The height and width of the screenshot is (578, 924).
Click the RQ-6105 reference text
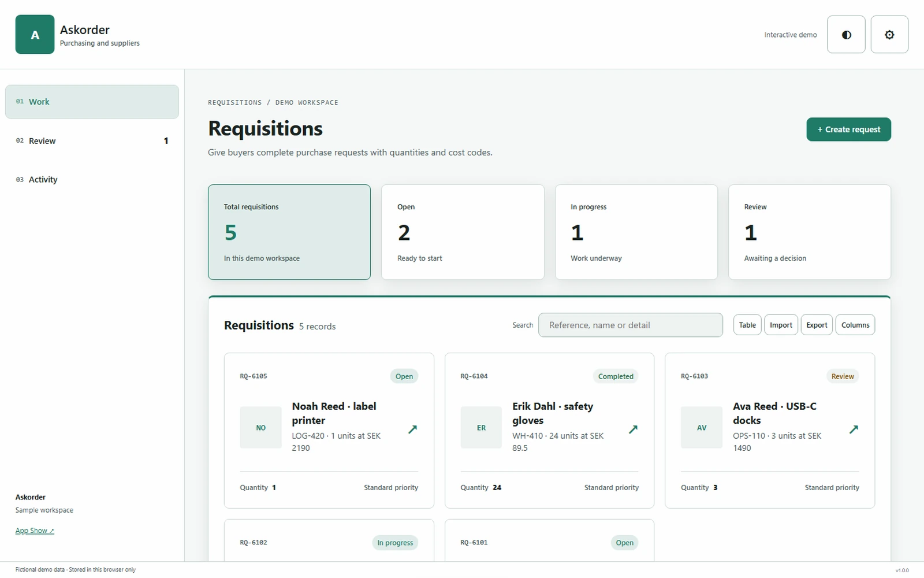(254, 376)
